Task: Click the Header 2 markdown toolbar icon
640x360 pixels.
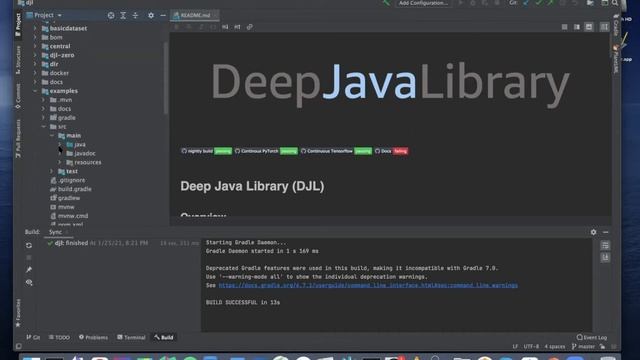Action: click(238, 27)
